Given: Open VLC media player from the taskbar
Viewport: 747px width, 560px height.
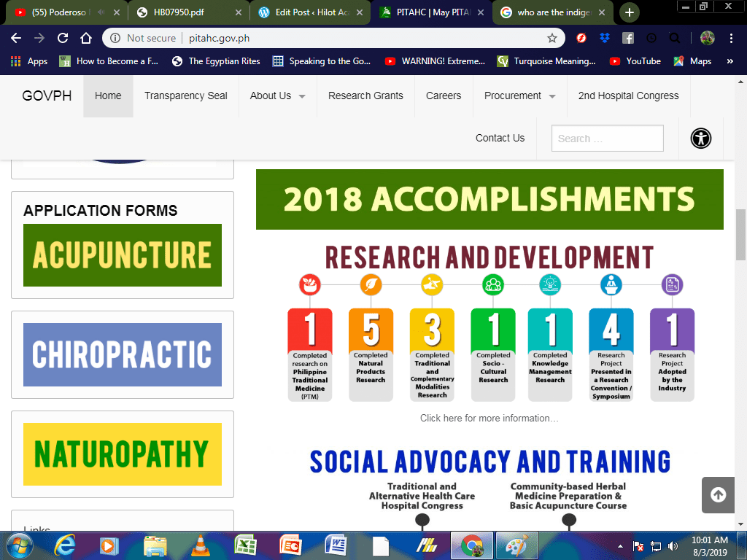Looking at the screenshot, I should 200,545.
